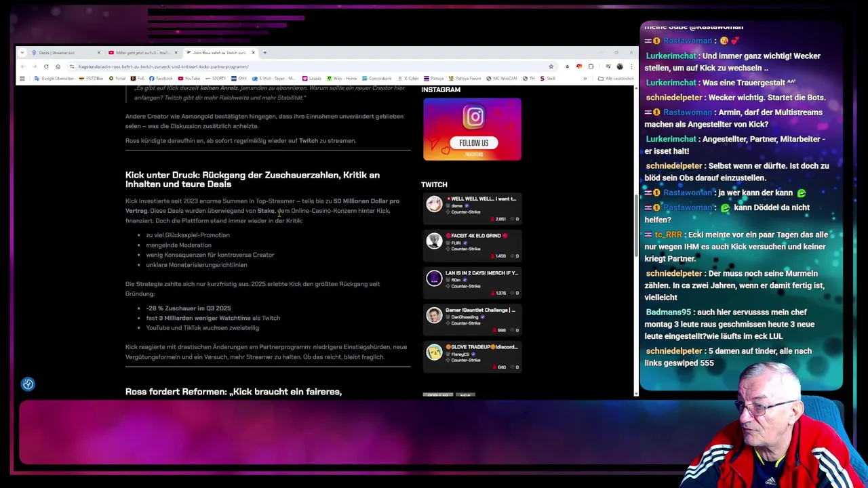Click the TWITCH sidebar heading
This screenshot has height=488, width=868.
[434, 184]
